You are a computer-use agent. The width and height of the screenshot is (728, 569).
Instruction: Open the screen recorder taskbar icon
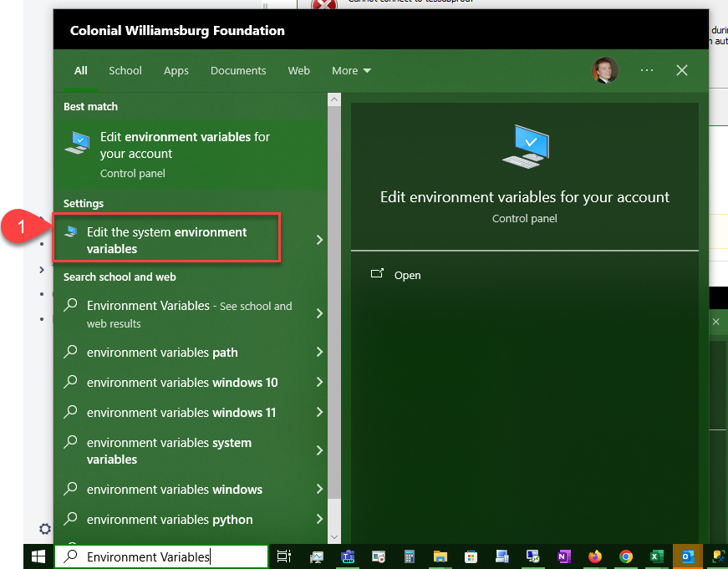click(379, 556)
